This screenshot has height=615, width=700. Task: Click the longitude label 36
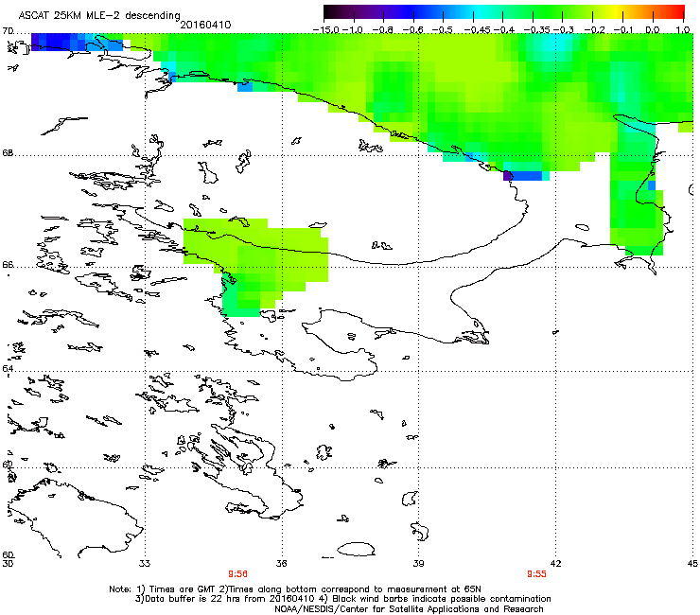click(281, 564)
